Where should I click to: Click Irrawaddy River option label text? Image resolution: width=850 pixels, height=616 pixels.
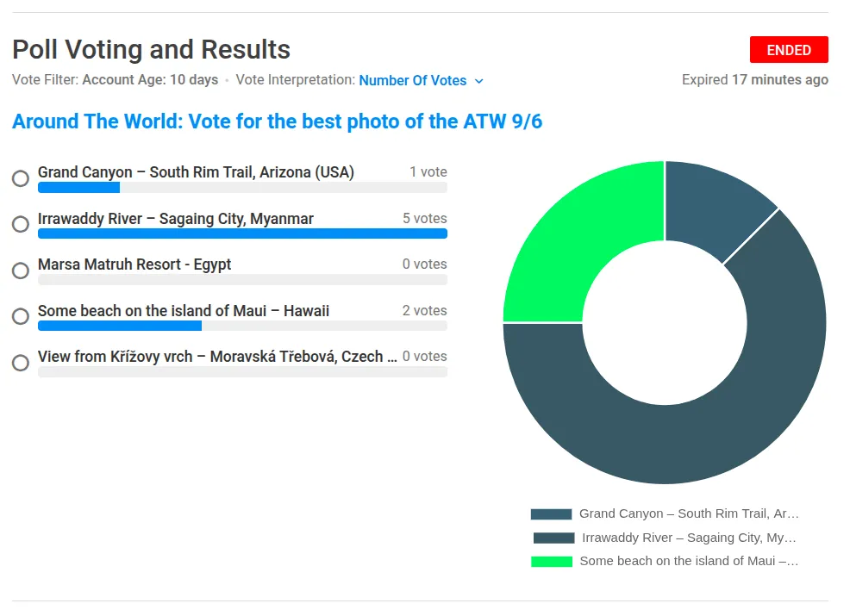pyautogui.click(x=176, y=219)
